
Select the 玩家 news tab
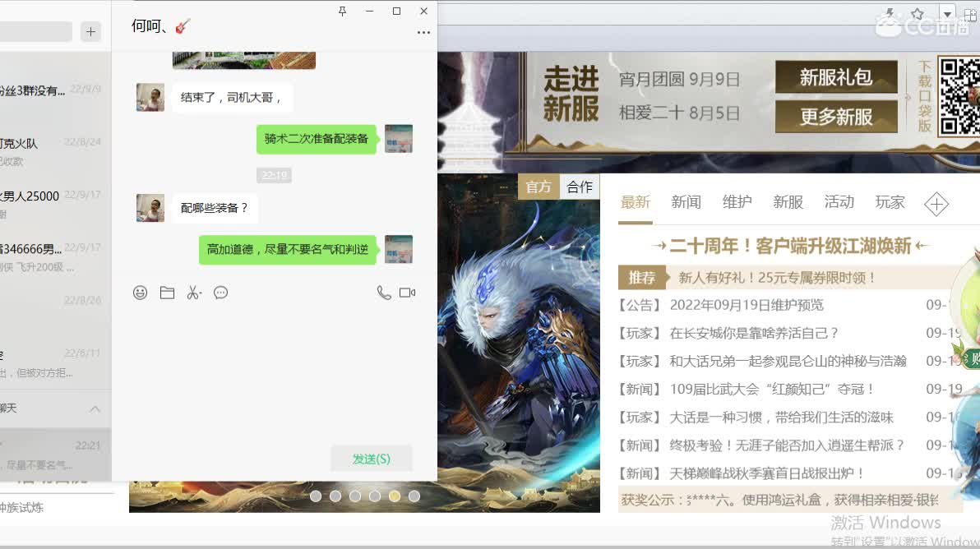click(890, 202)
